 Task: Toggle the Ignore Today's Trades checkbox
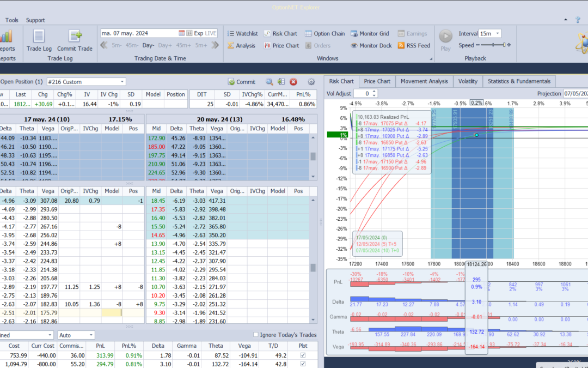point(256,335)
